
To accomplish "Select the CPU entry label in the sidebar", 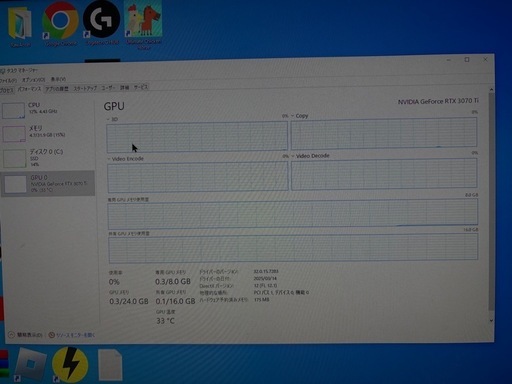I will (x=34, y=105).
